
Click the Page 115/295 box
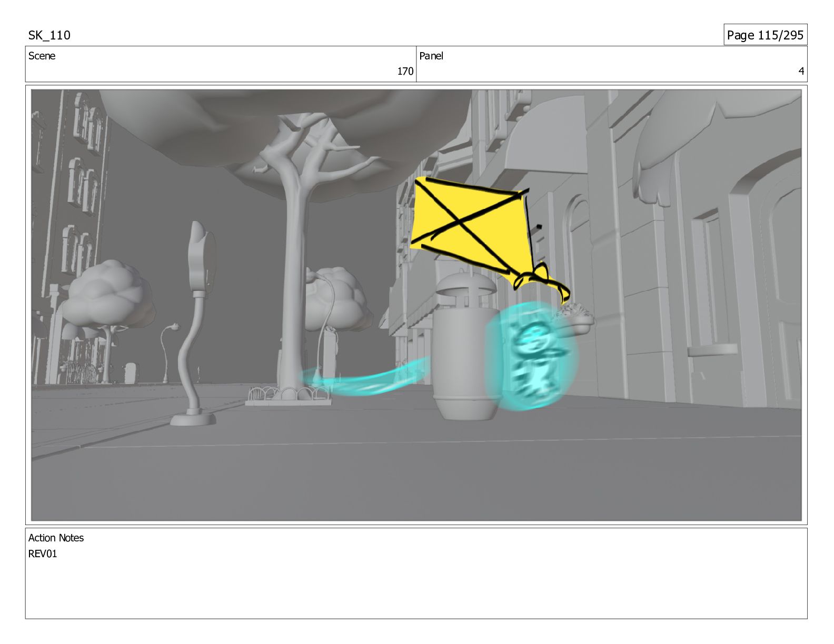(765, 35)
